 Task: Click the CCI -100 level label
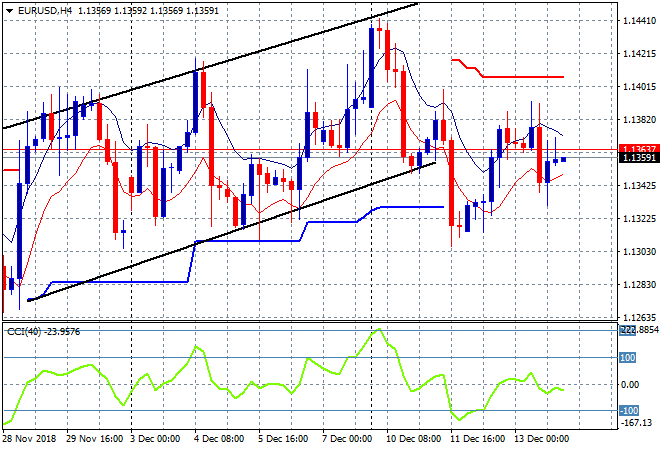coord(629,410)
